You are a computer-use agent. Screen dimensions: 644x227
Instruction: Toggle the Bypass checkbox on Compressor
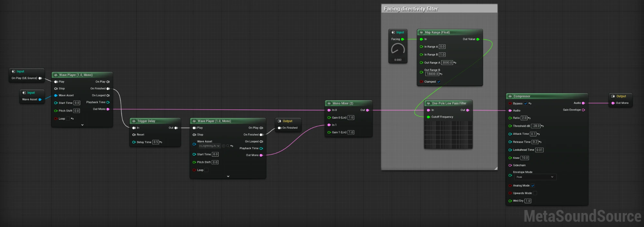pyautogui.click(x=526, y=104)
